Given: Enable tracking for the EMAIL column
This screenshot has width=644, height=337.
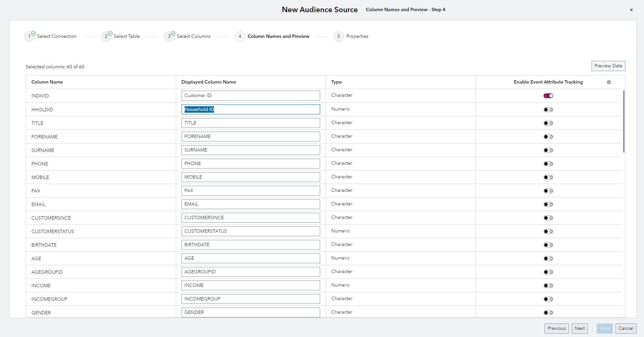Looking at the screenshot, I should click(548, 204).
